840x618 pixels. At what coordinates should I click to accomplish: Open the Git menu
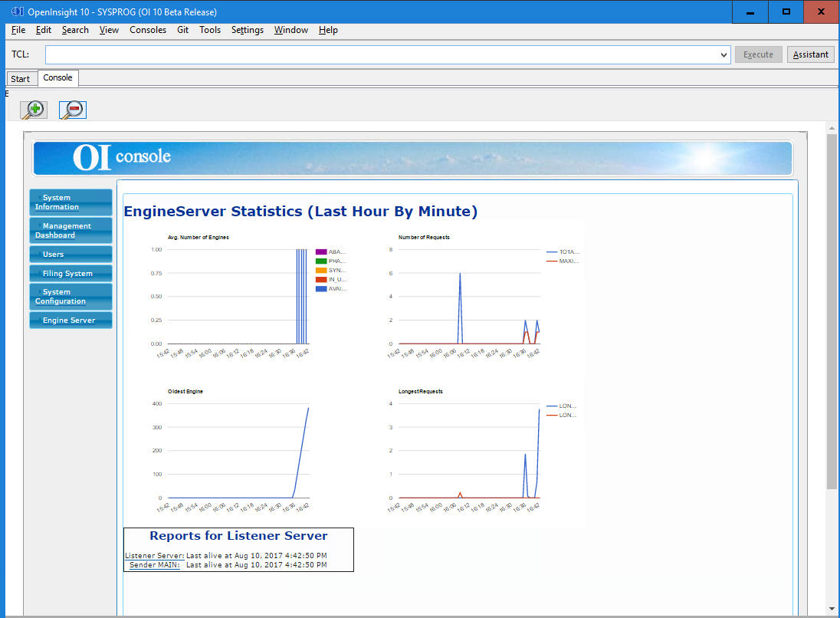pyautogui.click(x=182, y=30)
